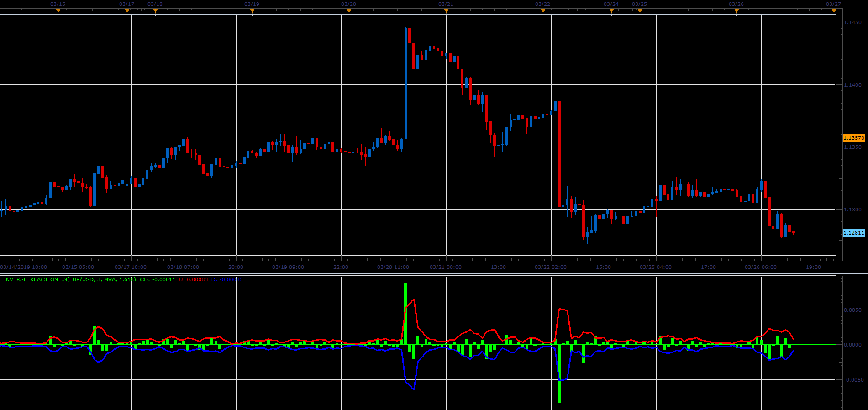Viewport: 868px width, 410px height.
Task: Click the 03/19 orange day marker
Action: 252,11
